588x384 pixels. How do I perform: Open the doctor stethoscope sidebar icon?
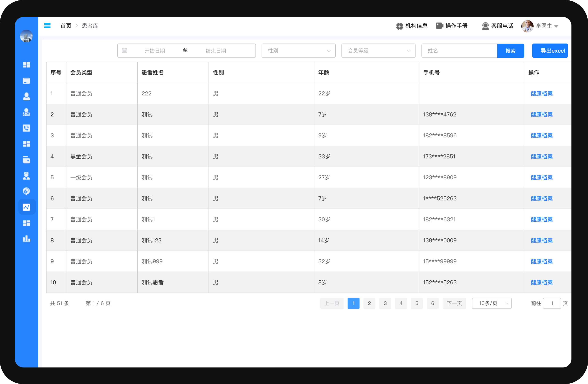point(26,112)
